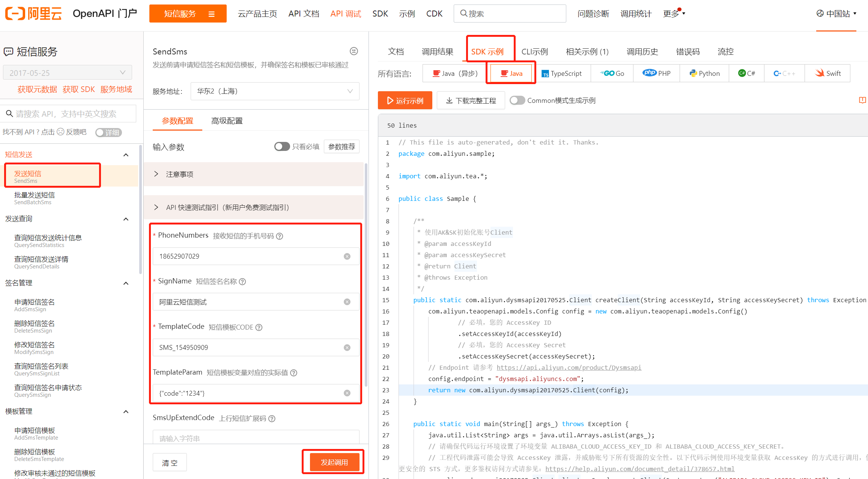Select the TypeScript language option
This screenshot has height=479, width=868.
[x=561, y=73]
